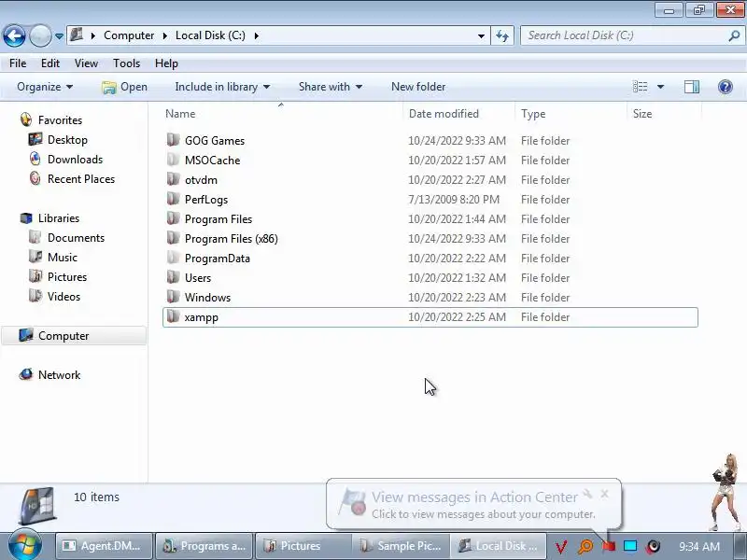747x560 pixels.
Task: Select the ProgramData folder icon
Action: pyautogui.click(x=174, y=258)
